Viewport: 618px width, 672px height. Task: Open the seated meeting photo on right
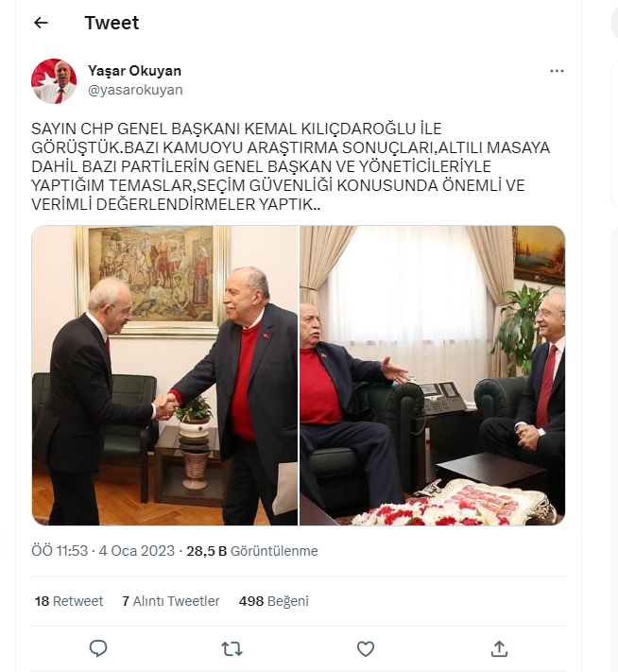coord(433,375)
